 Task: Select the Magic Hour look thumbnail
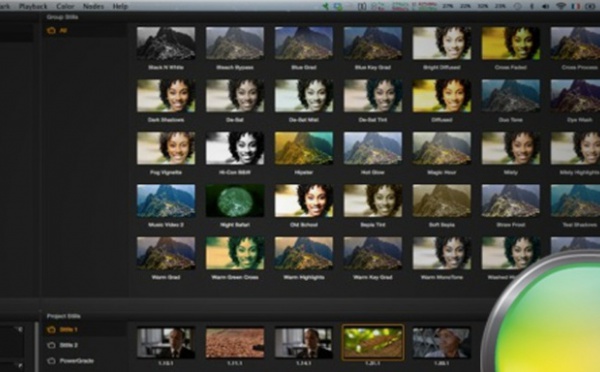(x=442, y=148)
